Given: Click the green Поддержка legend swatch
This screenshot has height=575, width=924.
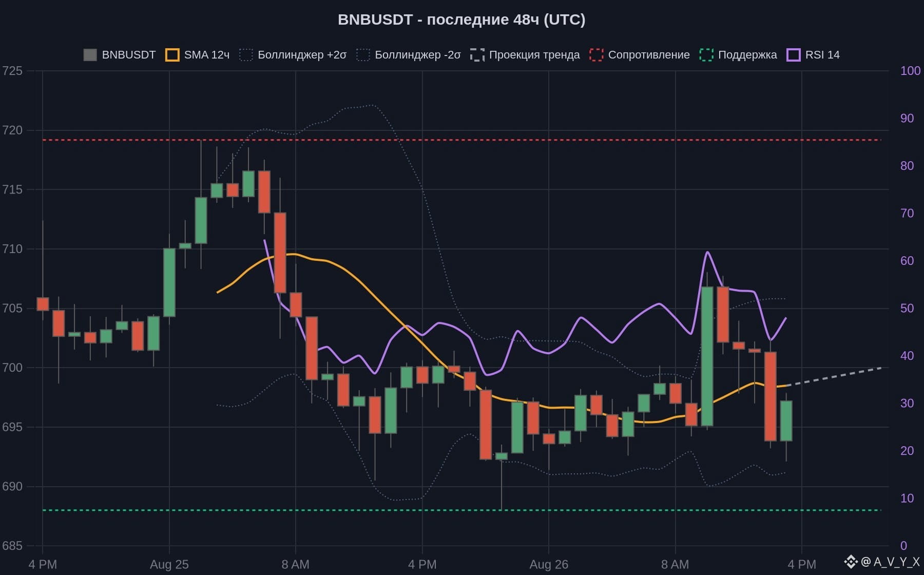Looking at the screenshot, I should pyautogui.click(x=706, y=55).
